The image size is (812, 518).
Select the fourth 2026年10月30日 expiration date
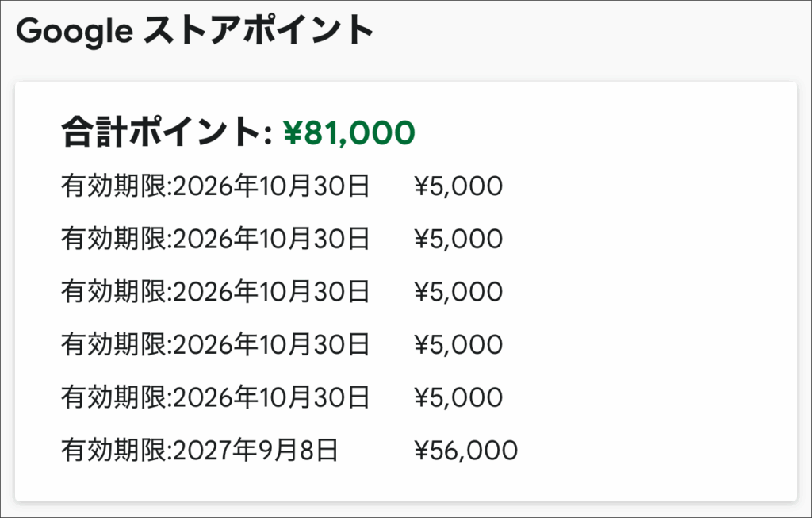pos(271,344)
